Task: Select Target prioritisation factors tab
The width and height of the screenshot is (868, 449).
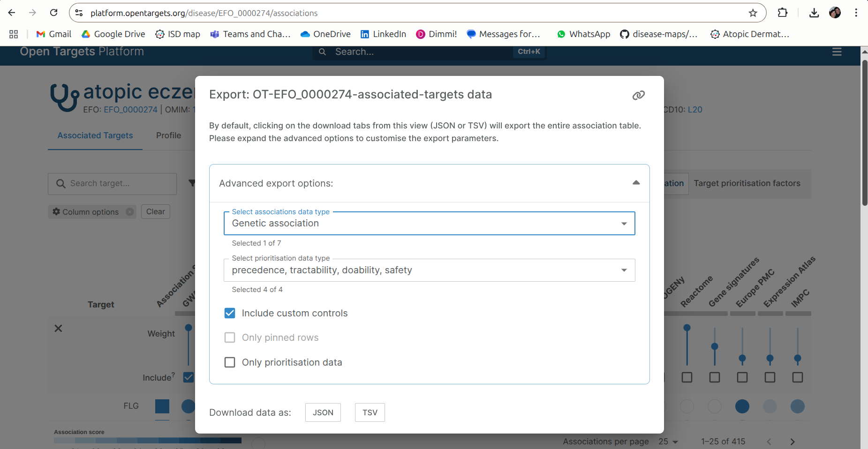Action: point(747,183)
